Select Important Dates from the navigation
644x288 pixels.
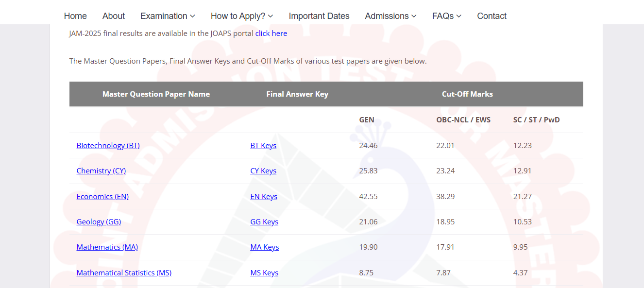(x=319, y=16)
